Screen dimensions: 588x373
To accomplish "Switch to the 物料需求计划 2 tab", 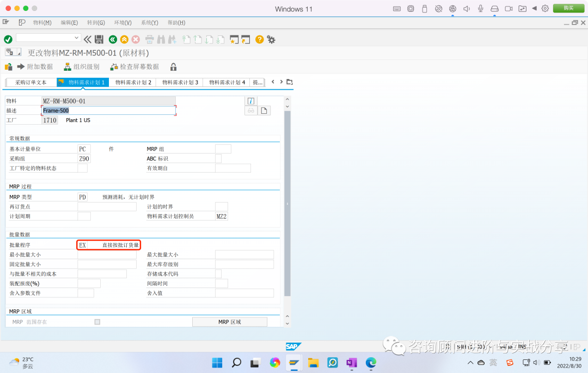I will pyautogui.click(x=133, y=82).
